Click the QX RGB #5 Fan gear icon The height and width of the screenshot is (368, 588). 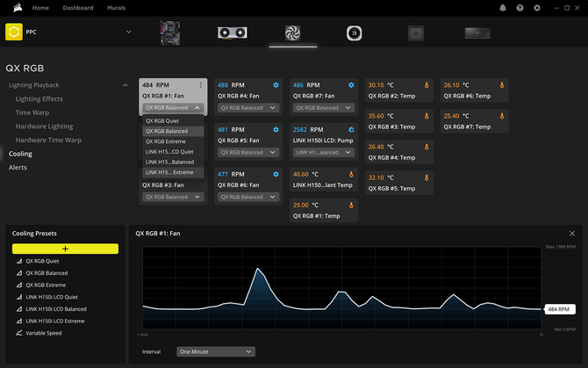pyautogui.click(x=276, y=130)
